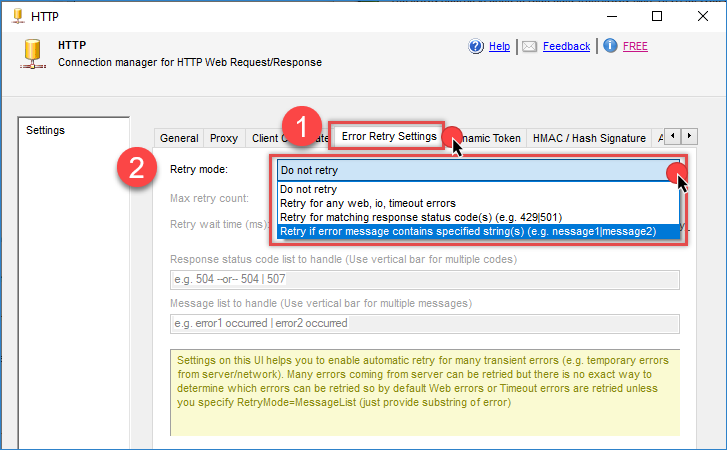Switch to the Proxy tab

pyautogui.click(x=224, y=138)
